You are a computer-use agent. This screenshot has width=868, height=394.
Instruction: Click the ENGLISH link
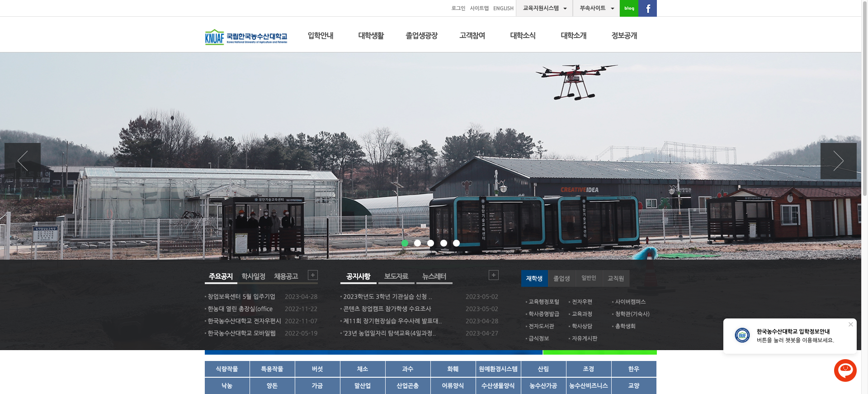click(503, 8)
